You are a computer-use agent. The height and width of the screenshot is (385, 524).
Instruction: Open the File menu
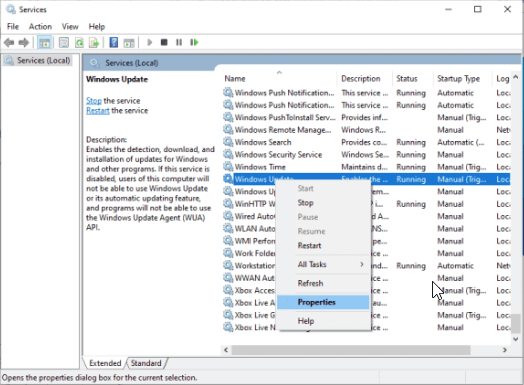13,26
